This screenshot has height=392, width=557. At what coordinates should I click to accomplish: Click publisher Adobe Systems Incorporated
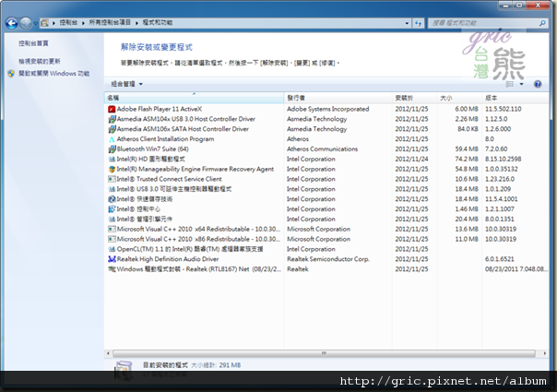328,109
